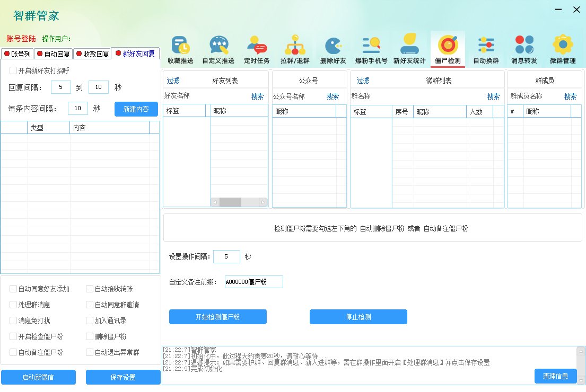Screen dimensions: 586x392
Task: Open the 新好友统计 icon
Action: coord(409,46)
